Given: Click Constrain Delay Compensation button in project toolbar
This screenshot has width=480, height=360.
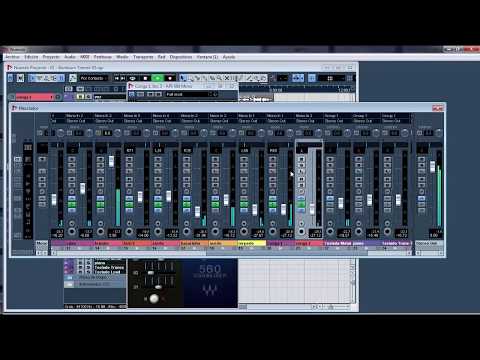Looking at the screenshot, I should tap(20, 78).
